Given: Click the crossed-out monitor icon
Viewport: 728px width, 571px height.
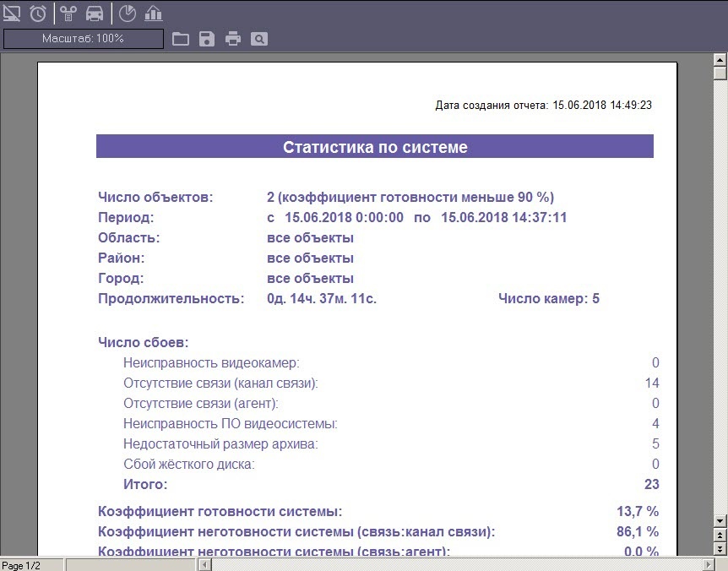Looking at the screenshot, I should tap(12, 13).
